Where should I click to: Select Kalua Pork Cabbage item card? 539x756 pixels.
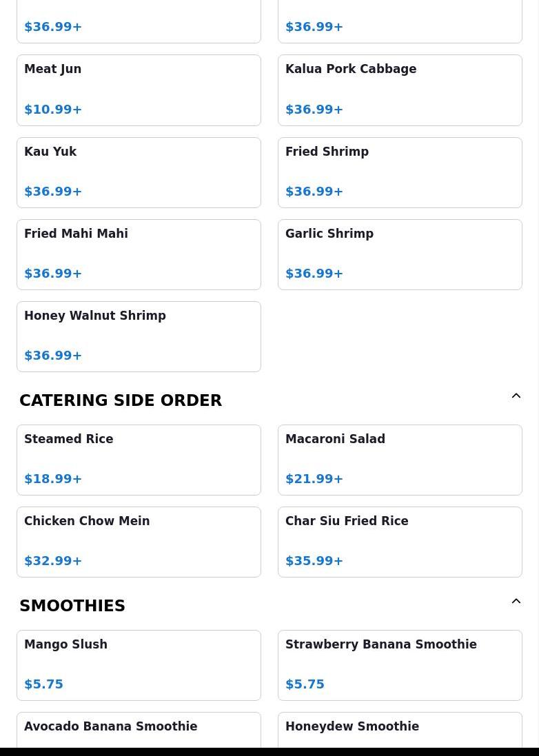pyautogui.click(x=400, y=90)
